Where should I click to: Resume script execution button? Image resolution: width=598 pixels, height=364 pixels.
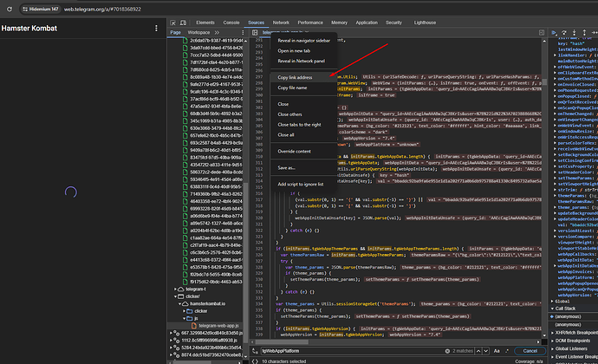click(x=554, y=32)
